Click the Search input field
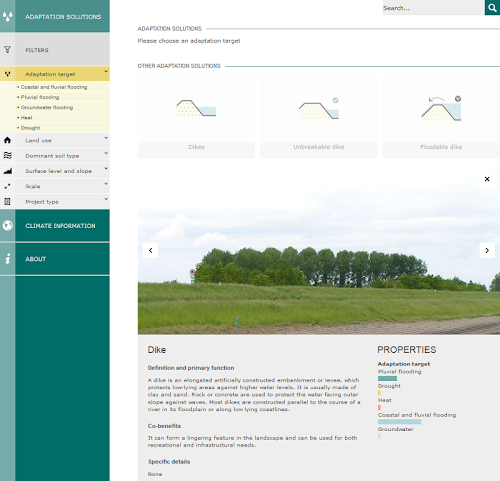This screenshot has width=500, height=481. tap(433, 8)
